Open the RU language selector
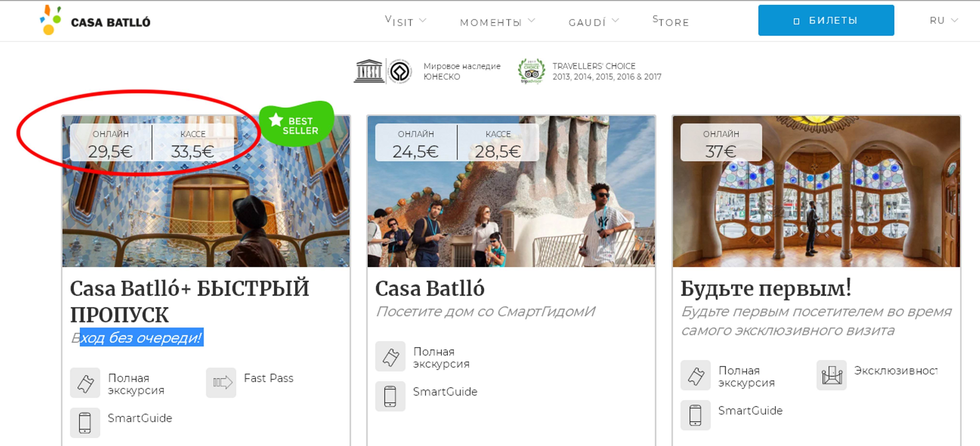Screen dimensions: 980x446 pos(943,21)
